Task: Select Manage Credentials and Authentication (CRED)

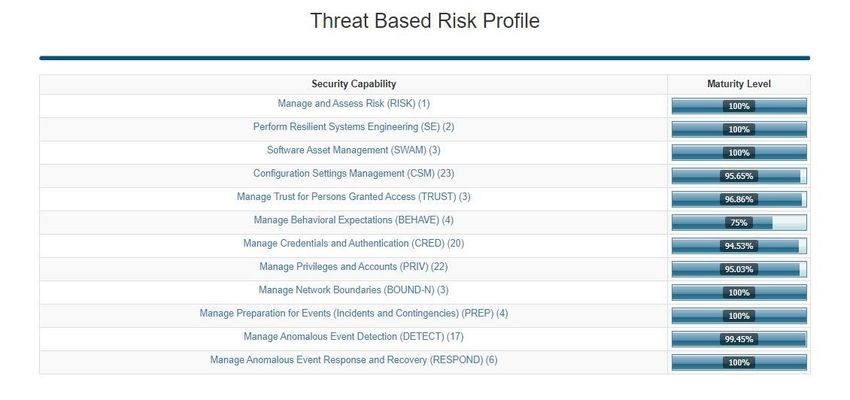Action: [x=353, y=243]
